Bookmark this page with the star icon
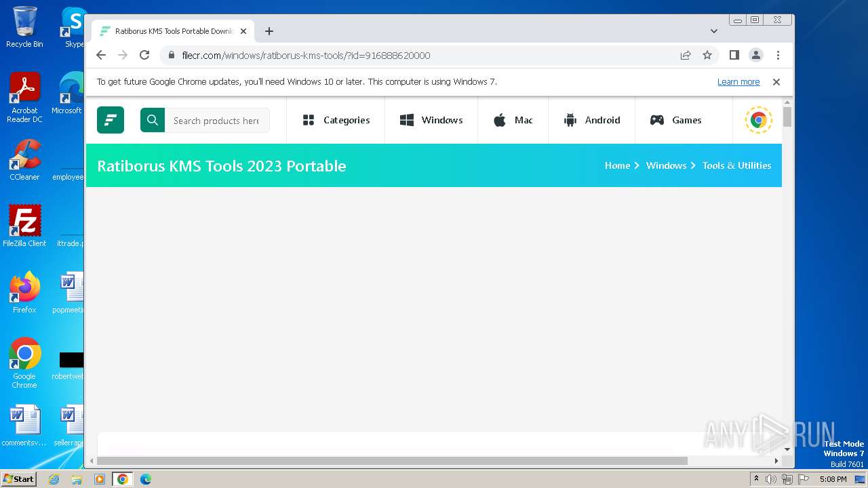Image resolution: width=868 pixels, height=488 pixels. coord(707,56)
